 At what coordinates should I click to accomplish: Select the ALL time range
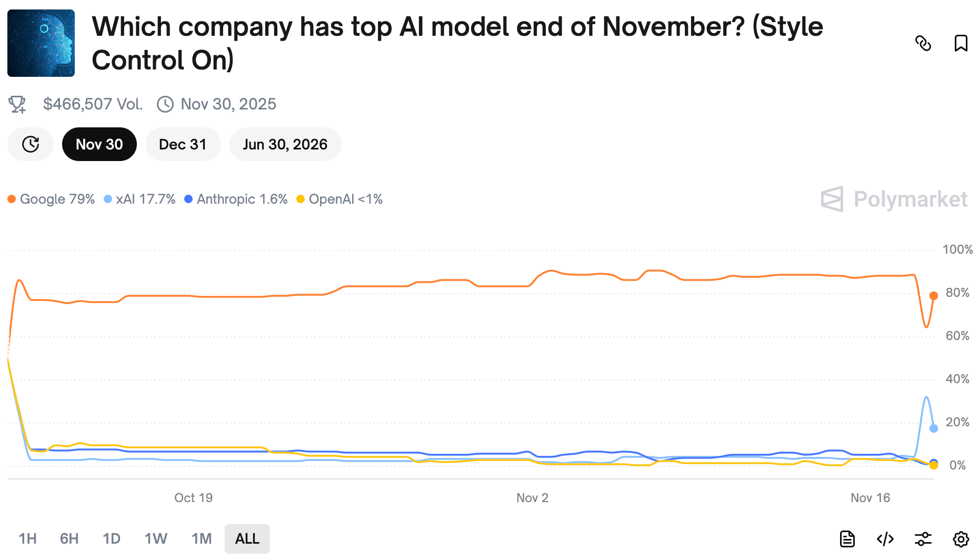(247, 539)
